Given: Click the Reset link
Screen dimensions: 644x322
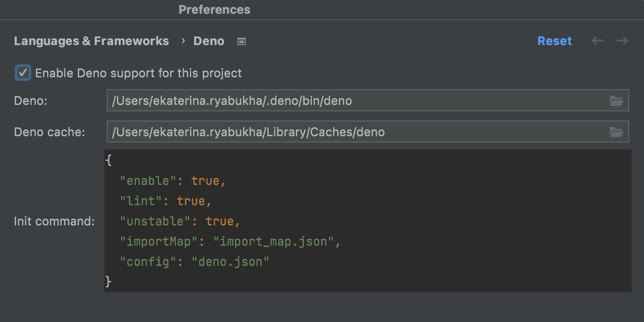Looking at the screenshot, I should [555, 41].
